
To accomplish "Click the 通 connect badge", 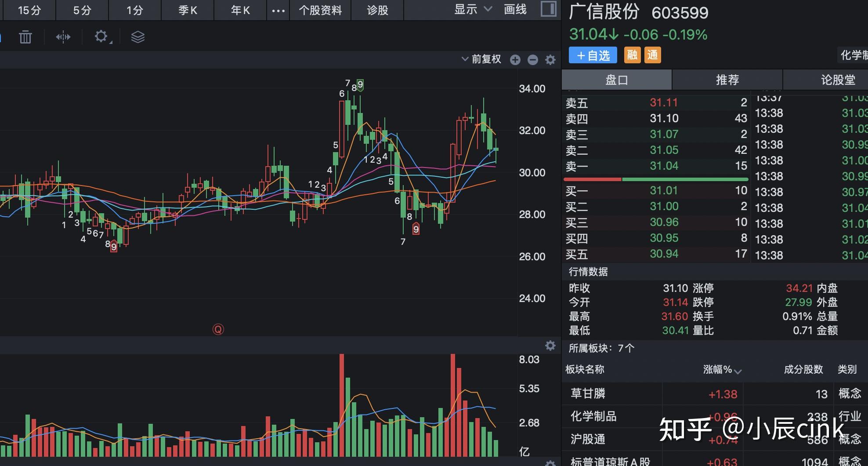I will point(653,55).
